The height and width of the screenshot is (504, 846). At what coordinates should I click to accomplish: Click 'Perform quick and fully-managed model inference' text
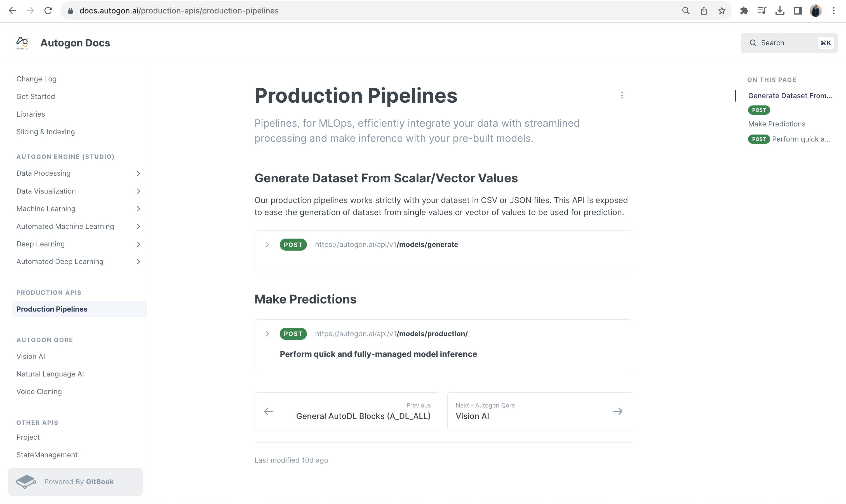tap(378, 354)
